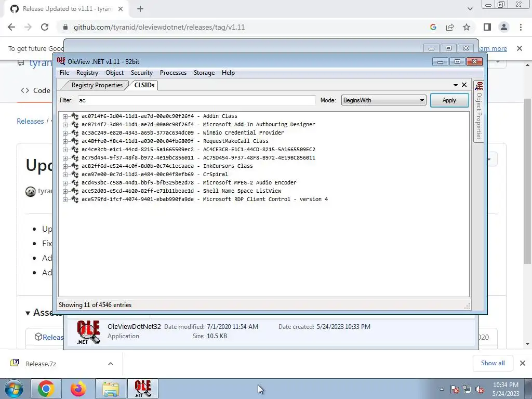532x399 pixels.
Task: Open the Windows Start menu
Action: [14, 389]
